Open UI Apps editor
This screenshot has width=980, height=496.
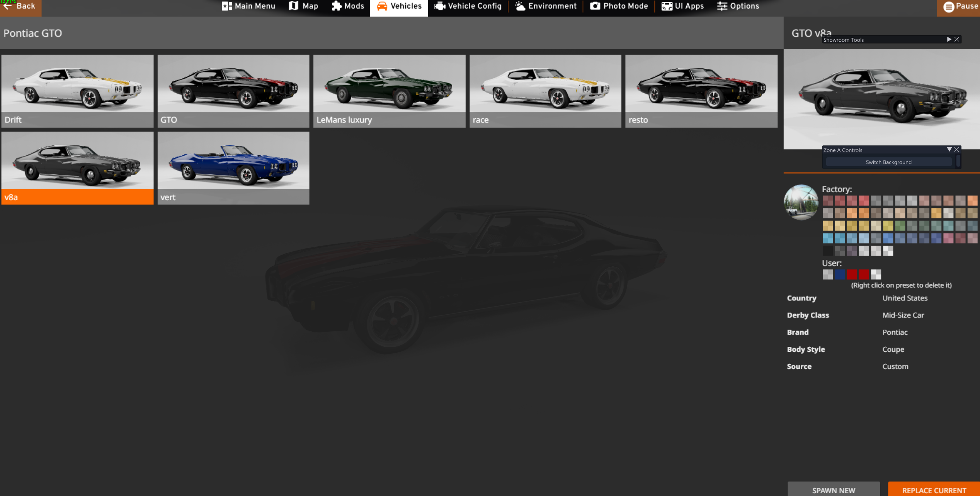[683, 6]
